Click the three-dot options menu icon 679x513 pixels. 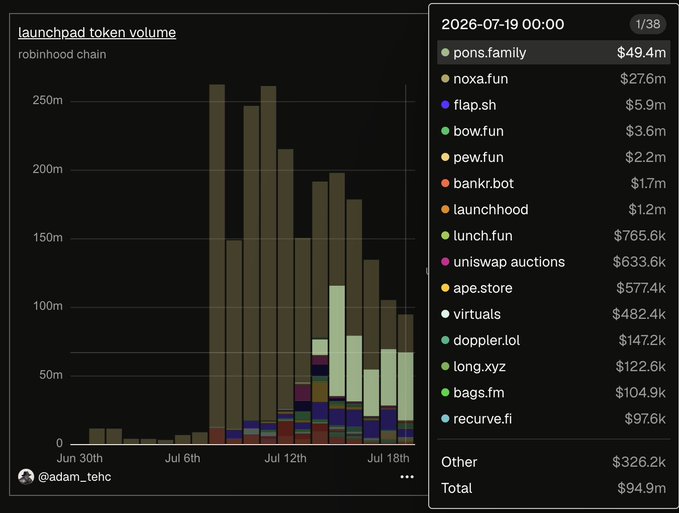[407, 477]
